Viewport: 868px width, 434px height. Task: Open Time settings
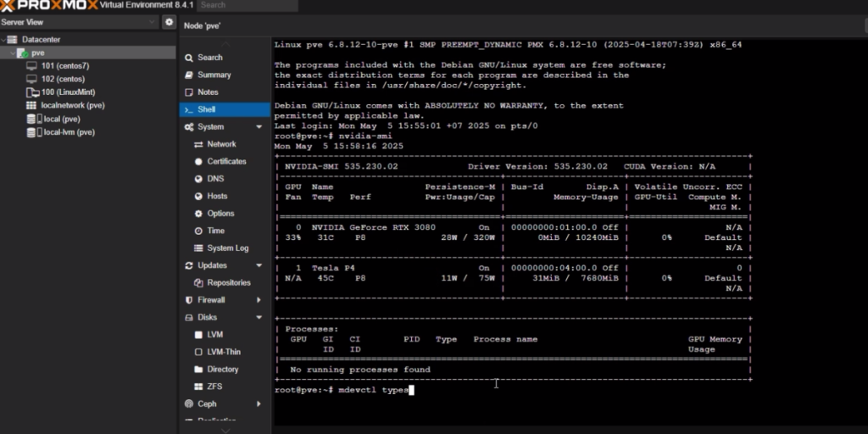pyautogui.click(x=215, y=231)
